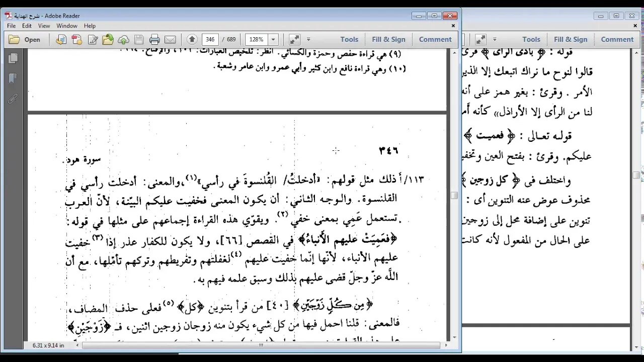
Task: Open the Tools pane in front window
Action: 349,40
